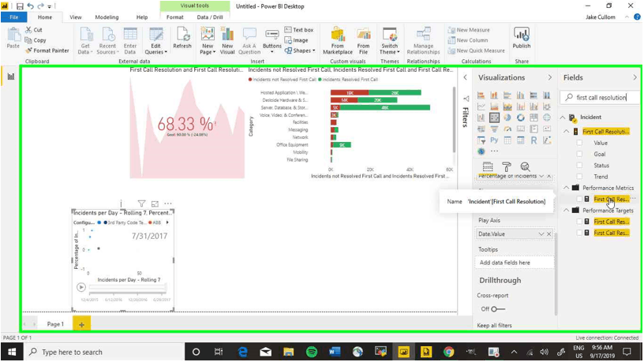Check the Trend field checkbox
The image size is (644, 362).
(x=579, y=177)
